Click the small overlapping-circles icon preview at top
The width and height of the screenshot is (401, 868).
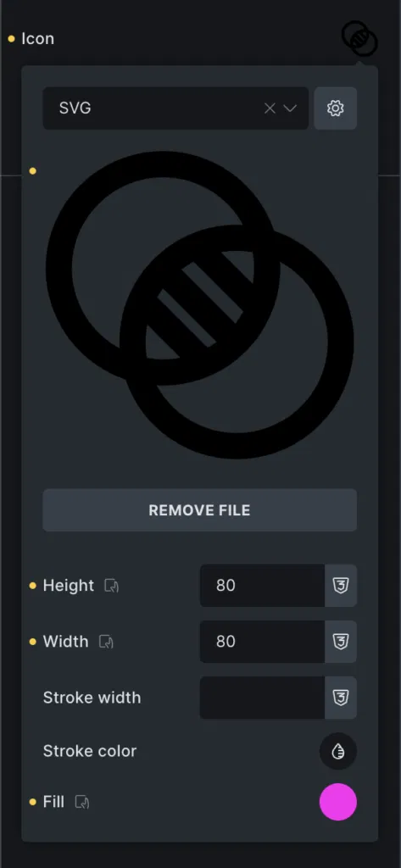359,38
